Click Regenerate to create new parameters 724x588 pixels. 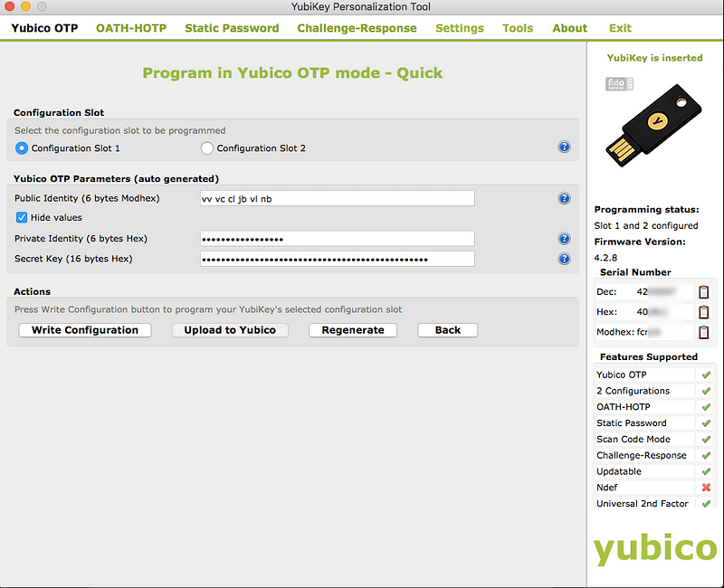tap(353, 330)
